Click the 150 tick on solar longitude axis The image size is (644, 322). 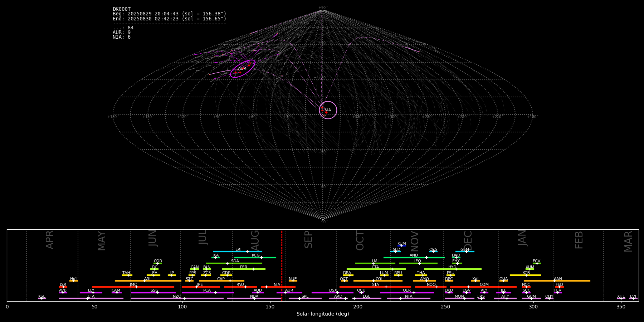click(x=270, y=307)
